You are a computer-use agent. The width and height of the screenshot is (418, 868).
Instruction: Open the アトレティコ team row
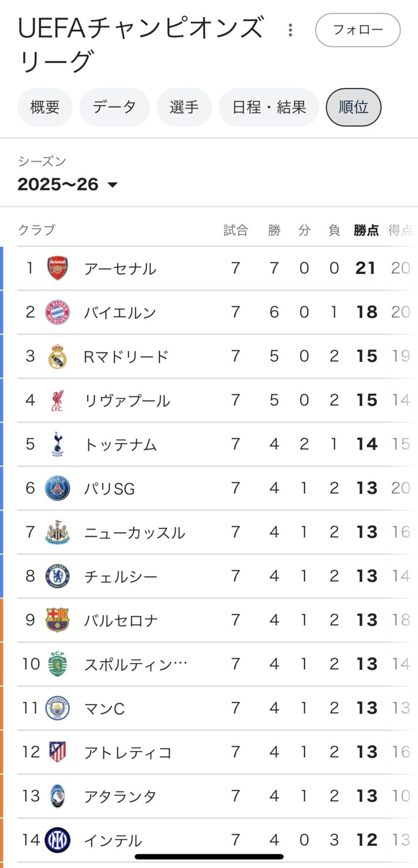(x=128, y=752)
